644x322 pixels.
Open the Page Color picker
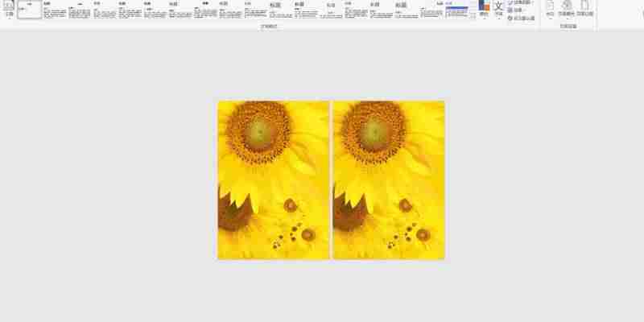tap(567, 9)
